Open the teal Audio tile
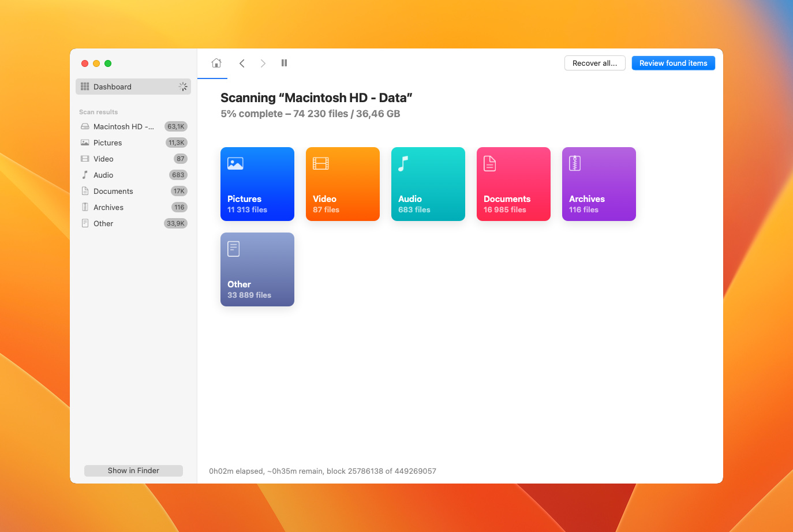 (x=428, y=184)
